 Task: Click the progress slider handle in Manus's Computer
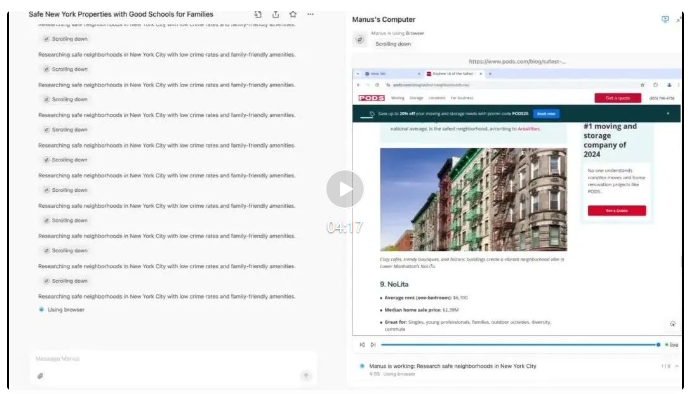658,345
